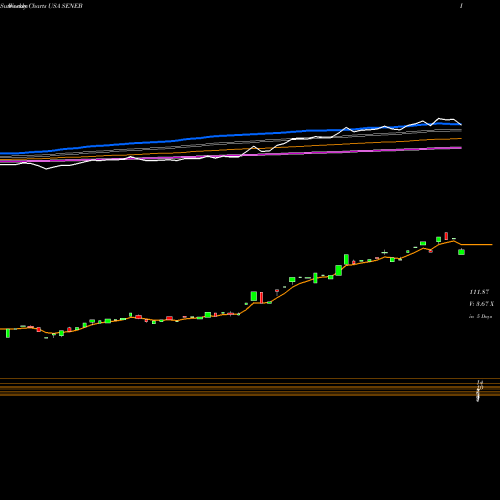Click the chart title ending in SENEB

click(41, 6)
